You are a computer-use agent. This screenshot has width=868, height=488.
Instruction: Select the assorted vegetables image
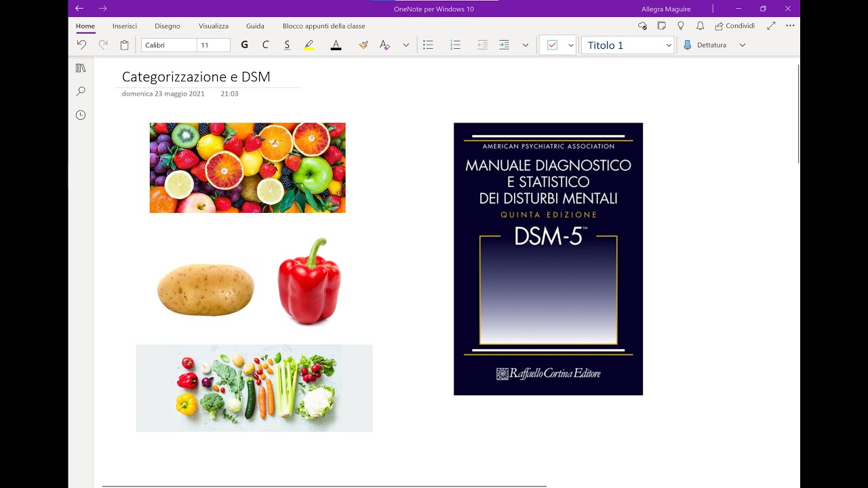pyautogui.click(x=254, y=388)
